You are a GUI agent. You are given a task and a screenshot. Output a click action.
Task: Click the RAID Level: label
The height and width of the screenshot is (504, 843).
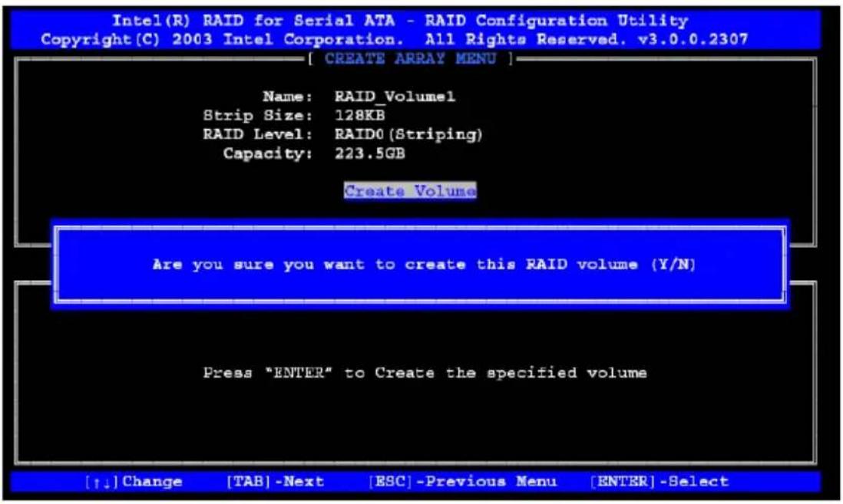(258, 134)
